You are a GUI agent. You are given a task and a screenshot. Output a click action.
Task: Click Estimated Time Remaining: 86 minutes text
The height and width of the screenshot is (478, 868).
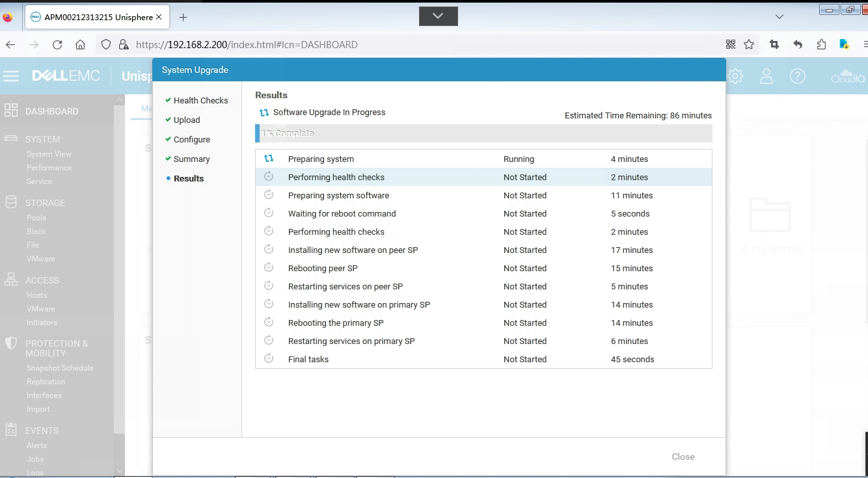(x=638, y=115)
